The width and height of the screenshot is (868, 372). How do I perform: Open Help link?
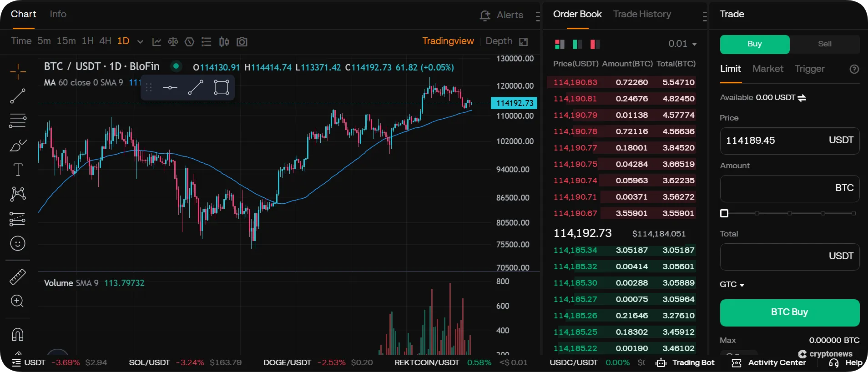846,362
